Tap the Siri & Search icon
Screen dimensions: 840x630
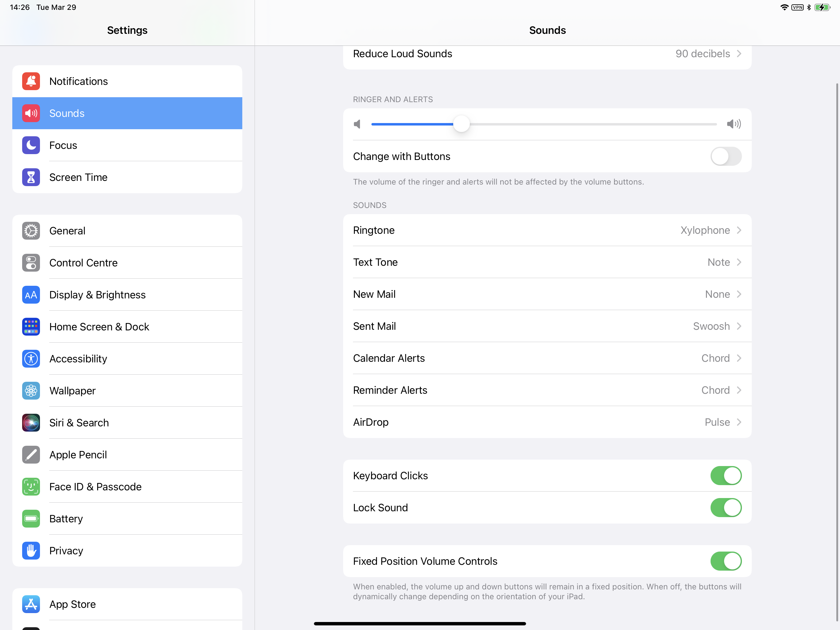[x=31, y=423]
